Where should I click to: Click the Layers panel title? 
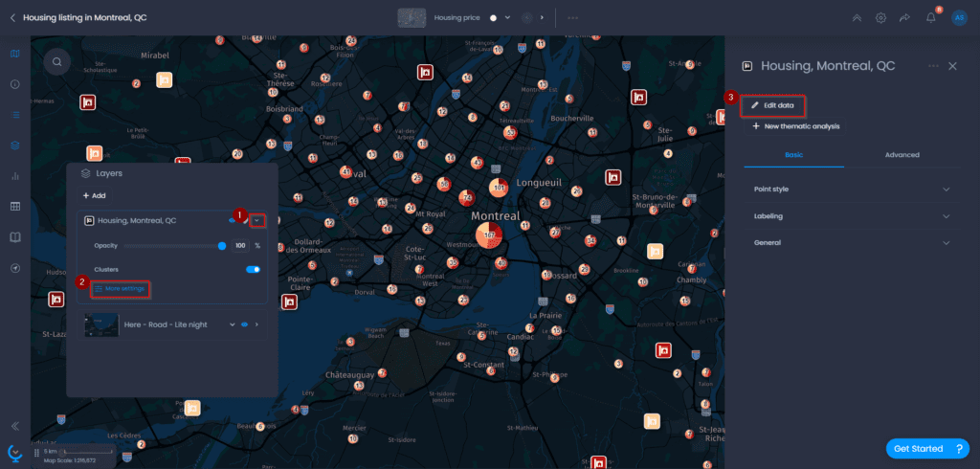[109, 173]
